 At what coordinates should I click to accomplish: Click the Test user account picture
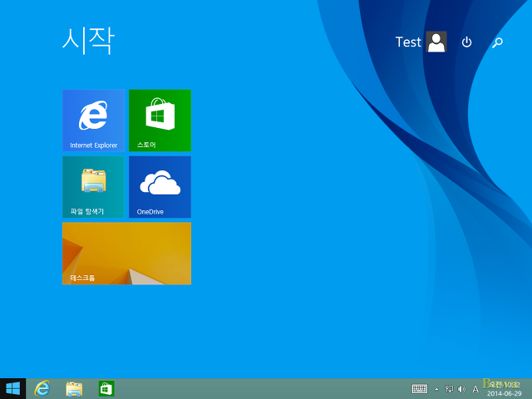click(x=436, y=42)
